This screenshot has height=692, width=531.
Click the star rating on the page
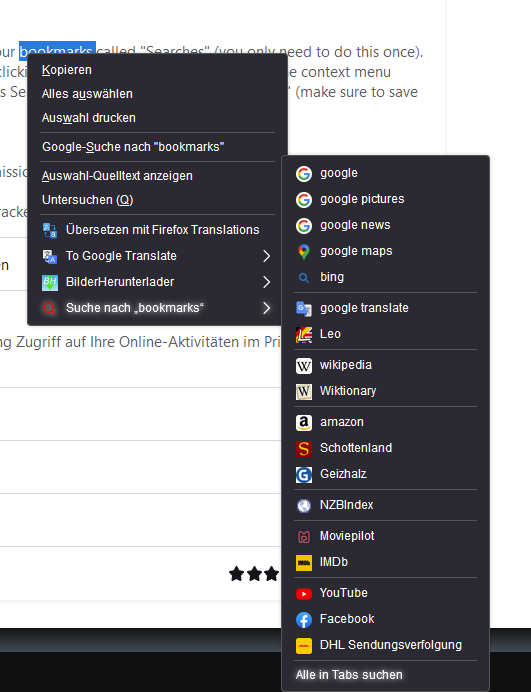[x=254, y=574]
